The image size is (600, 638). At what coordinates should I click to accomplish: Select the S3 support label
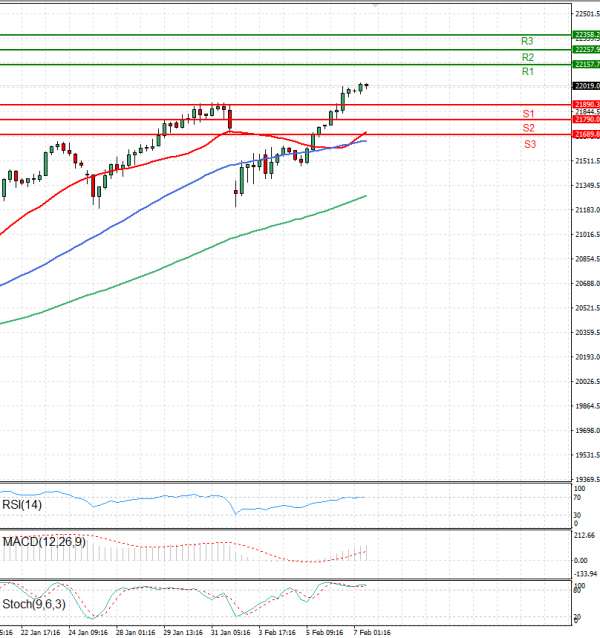529,145
